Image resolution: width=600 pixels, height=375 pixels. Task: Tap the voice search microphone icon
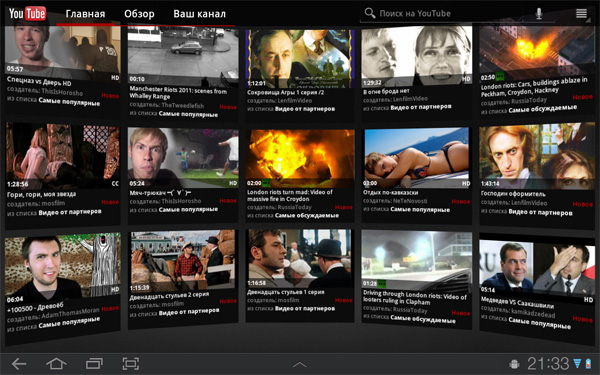(539, 13)
